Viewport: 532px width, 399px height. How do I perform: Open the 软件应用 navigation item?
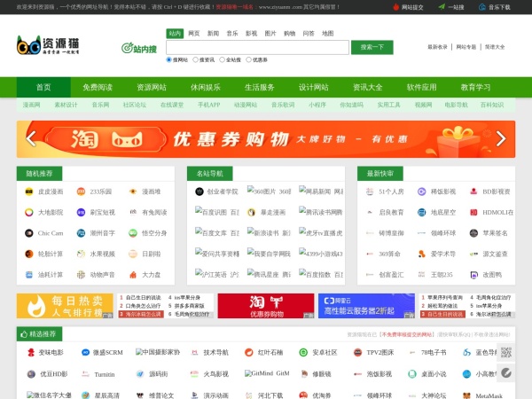(x=422, y=87)
